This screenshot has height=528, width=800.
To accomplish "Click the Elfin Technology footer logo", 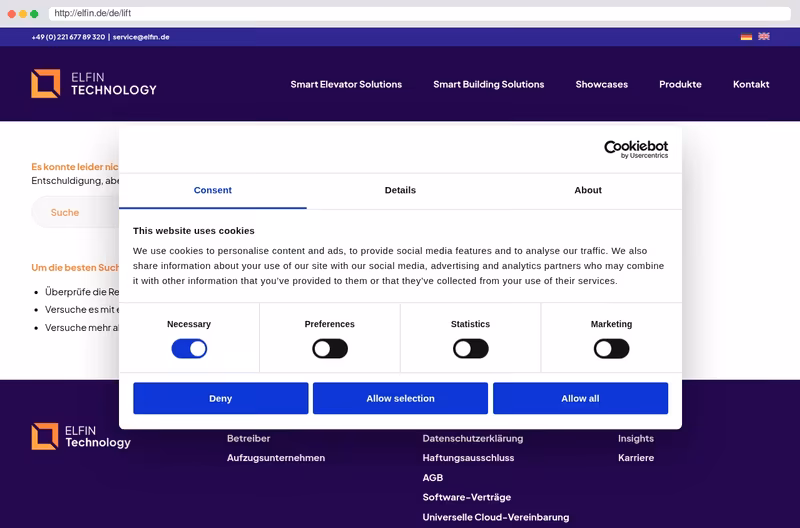I will pyautogui.click(x=81, y=437).
